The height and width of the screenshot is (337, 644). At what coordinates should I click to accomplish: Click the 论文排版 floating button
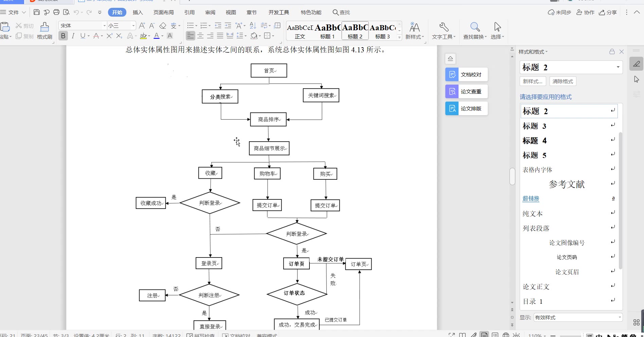pos(466,108)
